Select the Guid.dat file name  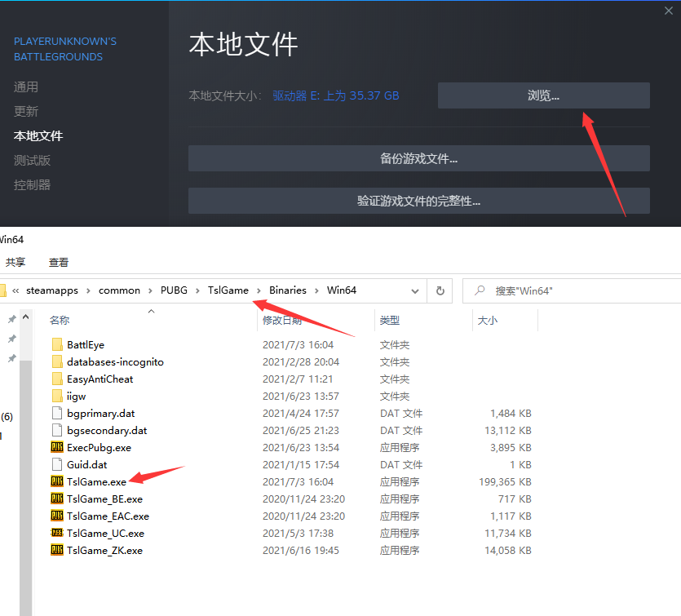tap(87, 465)
